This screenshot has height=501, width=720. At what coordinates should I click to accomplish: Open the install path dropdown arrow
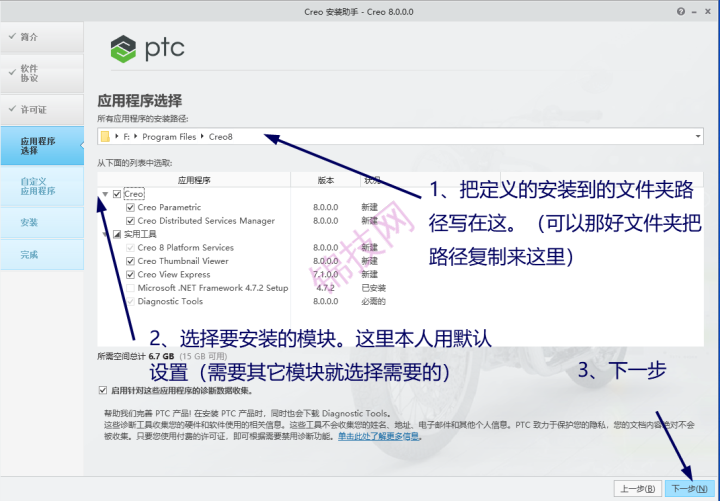tap(698, 136)
